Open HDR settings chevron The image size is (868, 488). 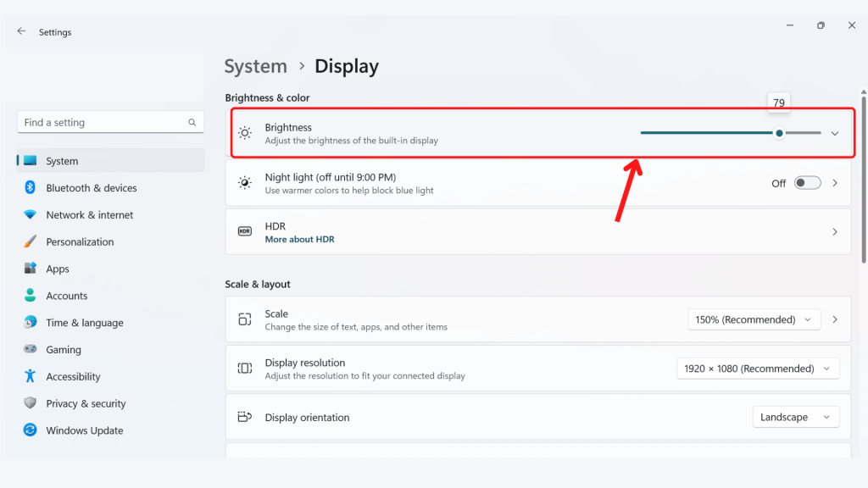(x=835, y=232)
